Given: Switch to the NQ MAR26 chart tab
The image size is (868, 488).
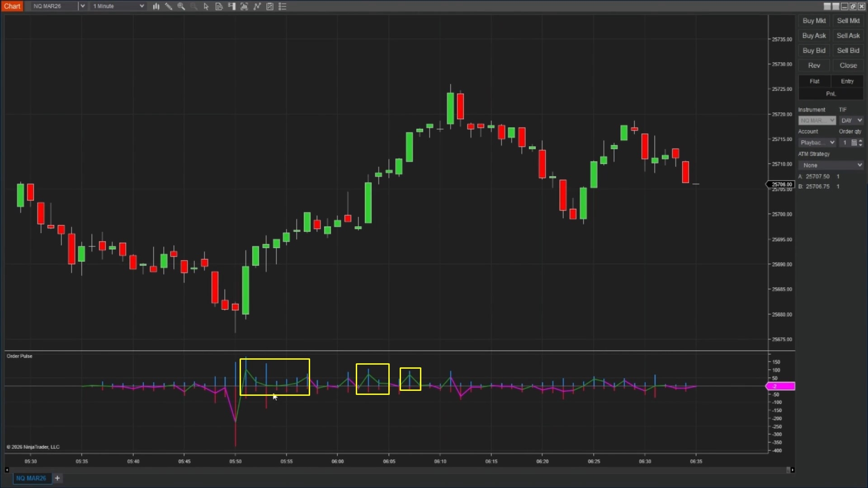Looking at the screenshot, I should [x=31, y=478].
